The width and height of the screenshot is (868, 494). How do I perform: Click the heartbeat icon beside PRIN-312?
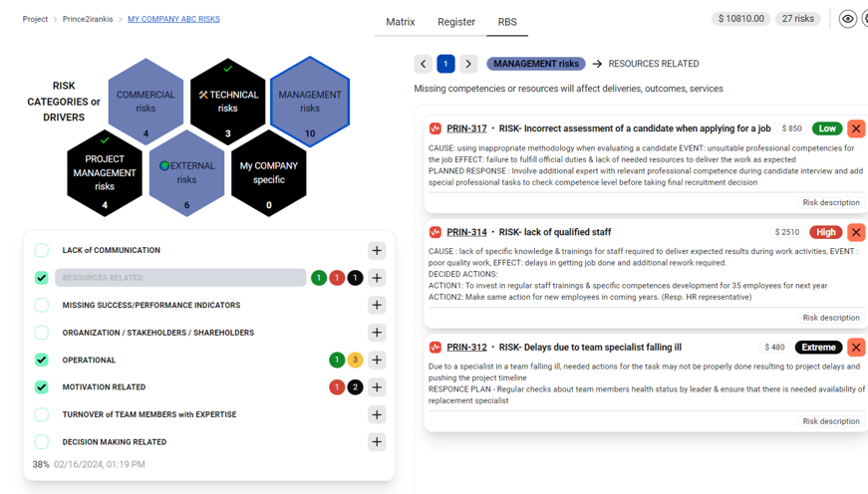[435, 348]
